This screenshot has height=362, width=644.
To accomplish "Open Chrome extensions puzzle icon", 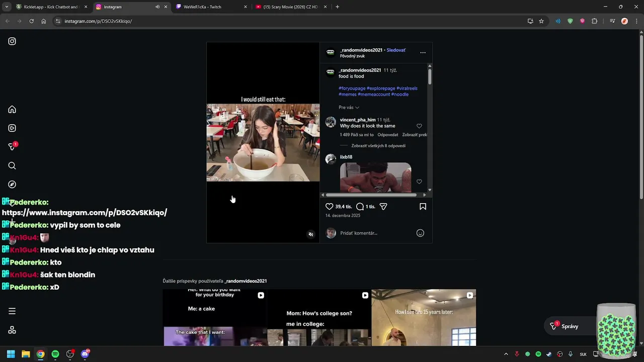I will (595, 21).
